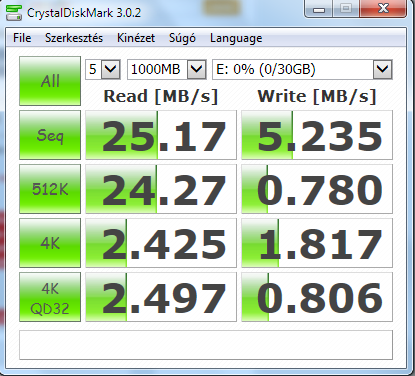The image size is (415, 376).
Task: Close the CrystalDiskMark window
Action: 383,9
